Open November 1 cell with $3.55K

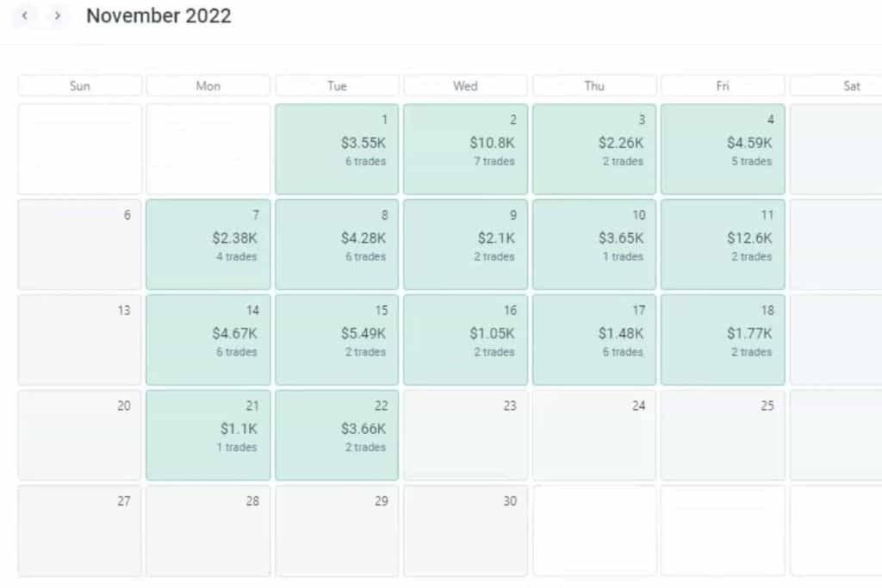(x=337, y=149)
